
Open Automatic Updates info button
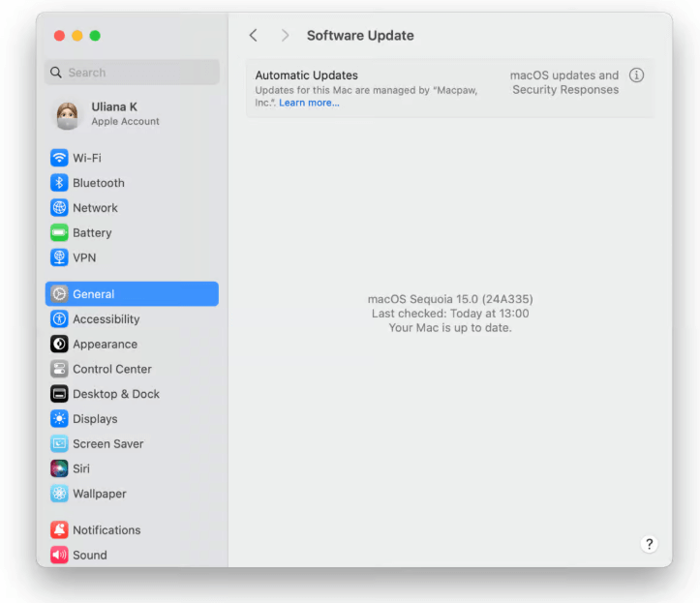pyautogui.click(x=636, y=75)
